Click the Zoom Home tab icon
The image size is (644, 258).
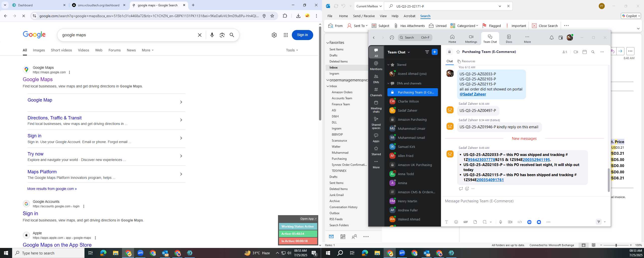click(x=452, y=37)
